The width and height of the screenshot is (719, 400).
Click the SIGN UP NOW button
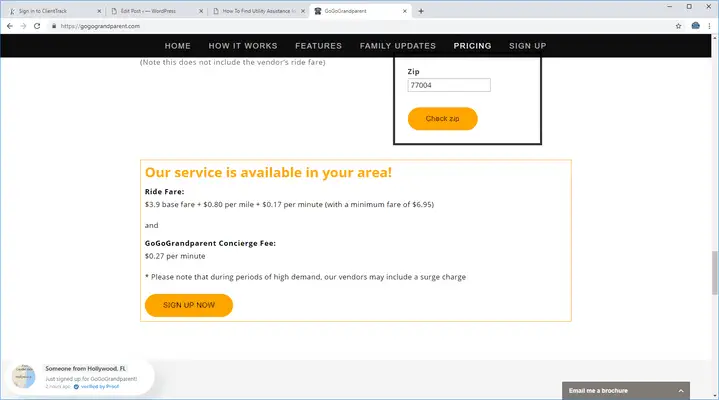189,305
